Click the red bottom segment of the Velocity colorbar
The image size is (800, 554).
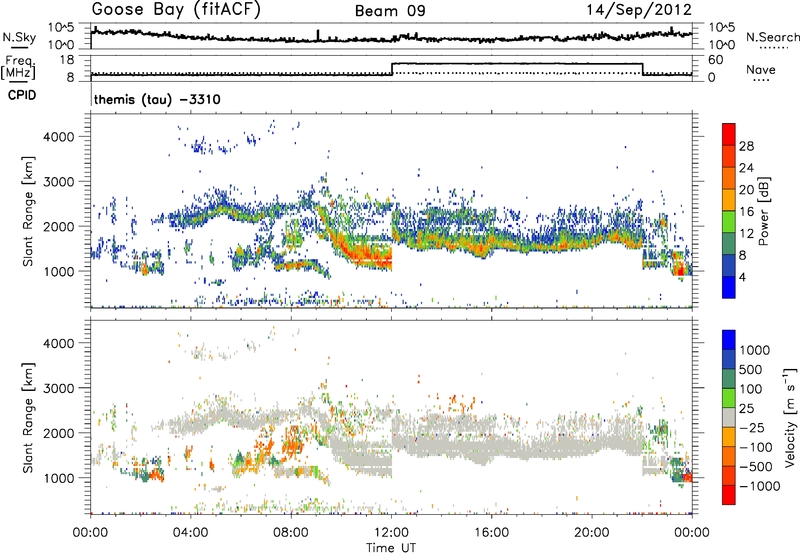pyautogui.click(x=729, y=495)
